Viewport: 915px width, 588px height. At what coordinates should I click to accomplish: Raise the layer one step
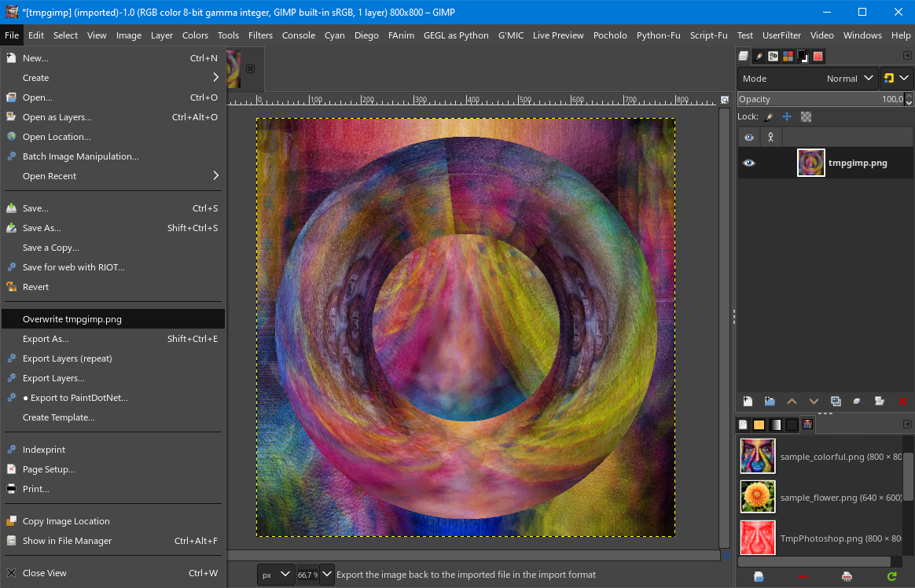792,402
